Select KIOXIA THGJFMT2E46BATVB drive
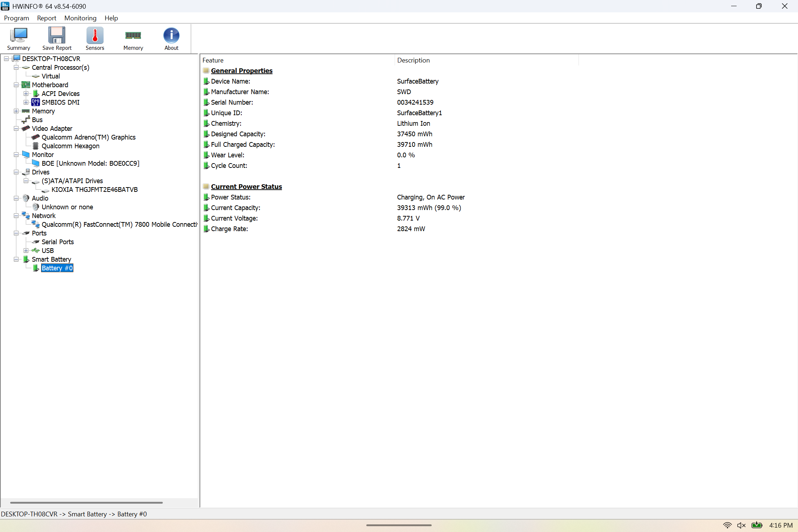 (x=94, y=189)
